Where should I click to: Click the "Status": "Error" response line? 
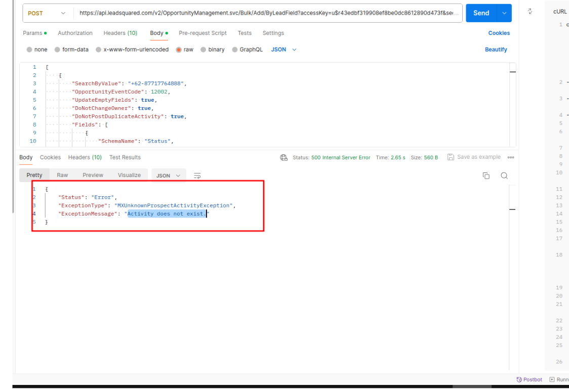click(x=88, y=197)
